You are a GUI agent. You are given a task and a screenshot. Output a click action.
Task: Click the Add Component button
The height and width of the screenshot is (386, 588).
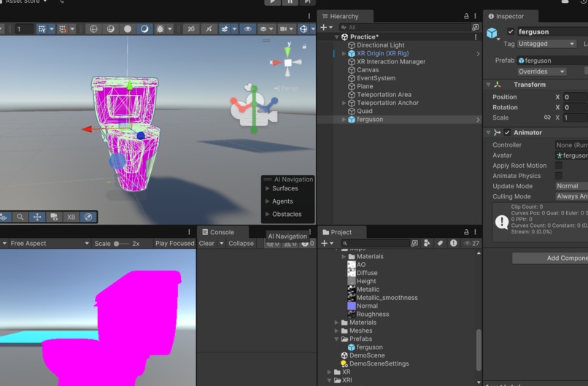click(550, 258)
